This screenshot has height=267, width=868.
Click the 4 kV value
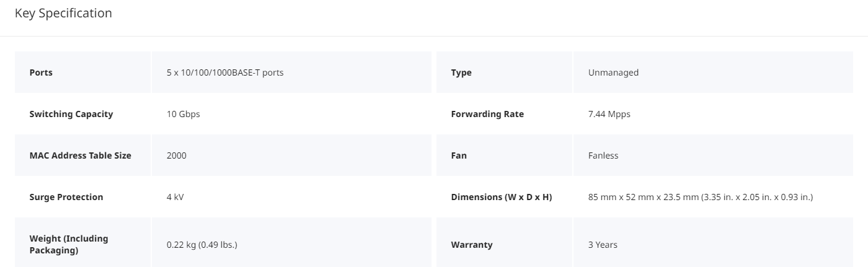coord(175,197)
